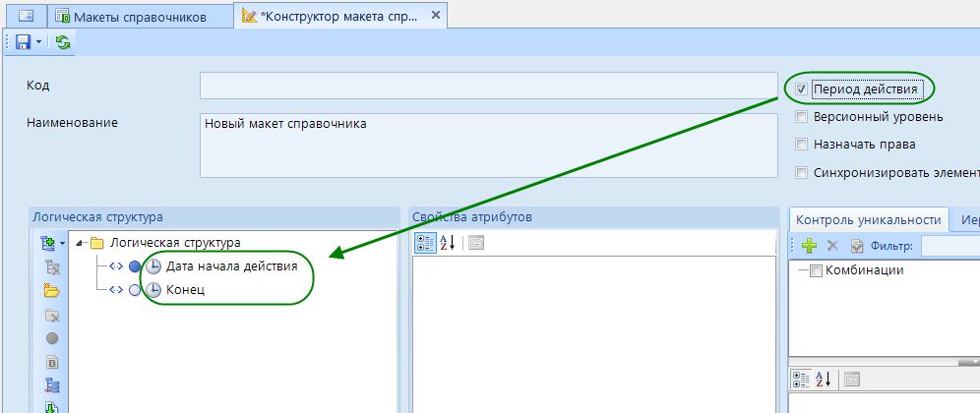
Task: Open the add-element dropdown in Логическая структура toolbar
Action: click(x=62, y=243)
